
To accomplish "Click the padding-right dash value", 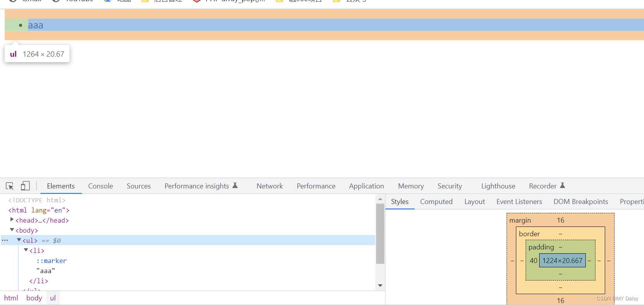I will pos(589,261).
